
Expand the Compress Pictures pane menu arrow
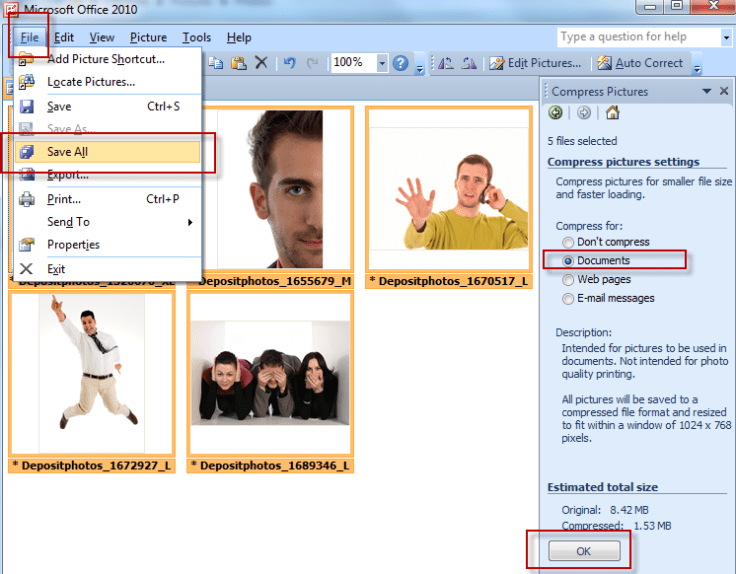707,91
